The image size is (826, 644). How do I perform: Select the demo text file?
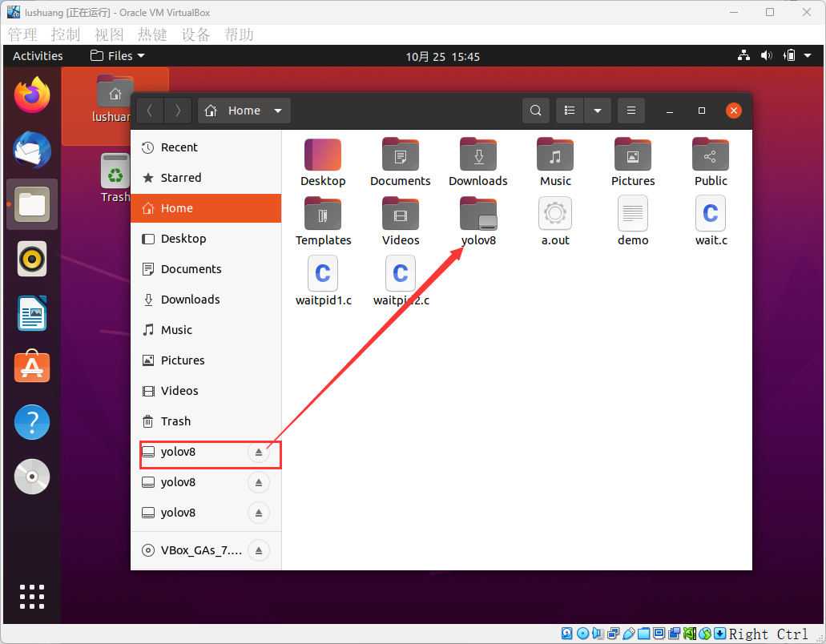(x=633, y=221)
